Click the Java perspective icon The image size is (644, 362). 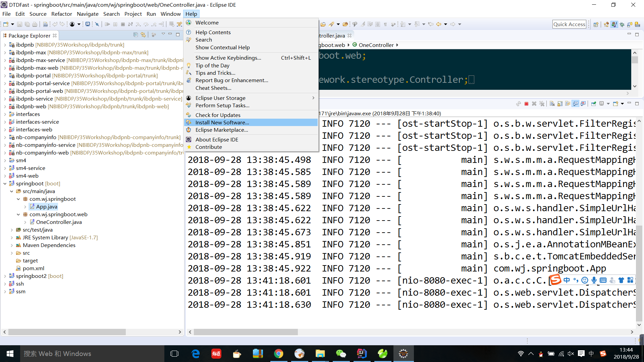pyautogui.click(x=614, y=24)
